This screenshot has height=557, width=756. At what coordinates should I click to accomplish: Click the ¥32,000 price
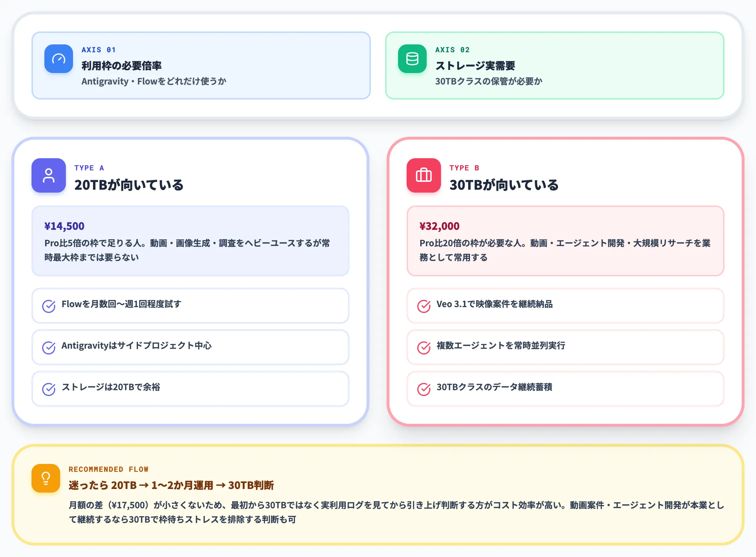[x=440, y=226]
